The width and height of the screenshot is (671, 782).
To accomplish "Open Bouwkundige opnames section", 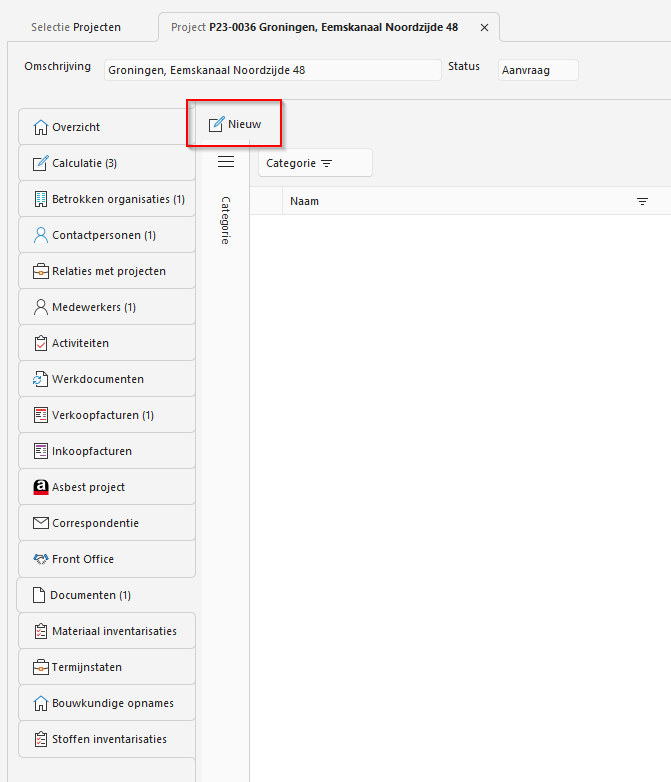I will [107, 703].
